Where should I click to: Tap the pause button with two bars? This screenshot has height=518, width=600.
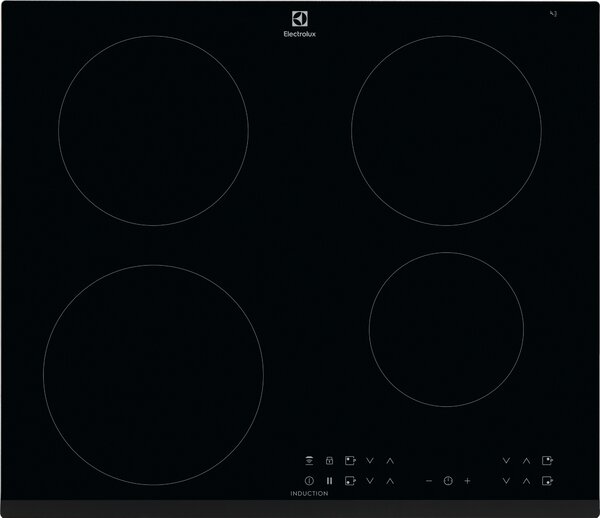pyautogui.click(x=329, y=481)
